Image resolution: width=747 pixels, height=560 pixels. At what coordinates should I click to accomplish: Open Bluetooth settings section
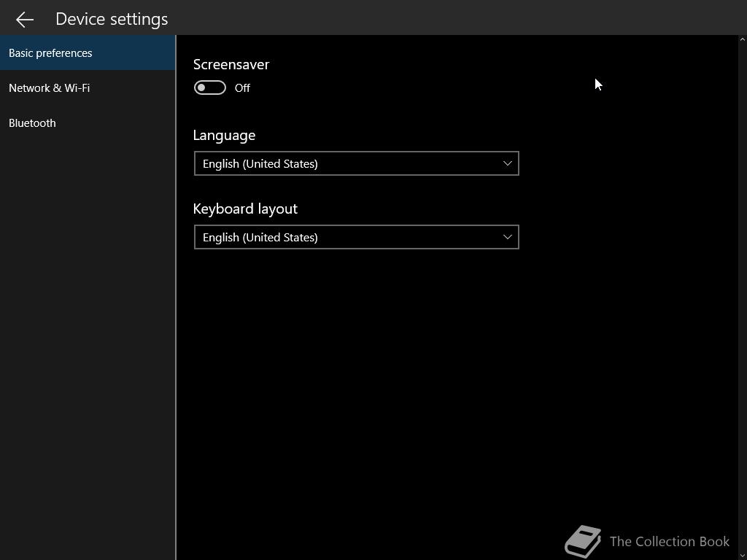click(x=88, y=122)
